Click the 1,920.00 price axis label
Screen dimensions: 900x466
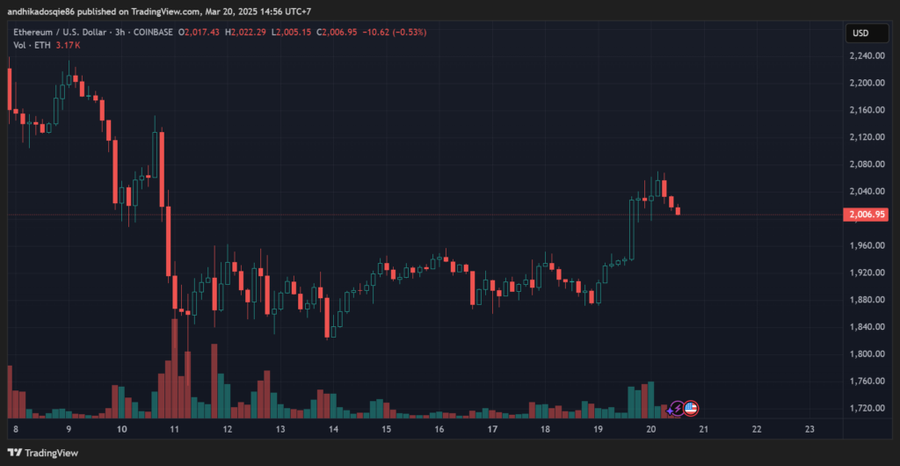coord(866,273)
